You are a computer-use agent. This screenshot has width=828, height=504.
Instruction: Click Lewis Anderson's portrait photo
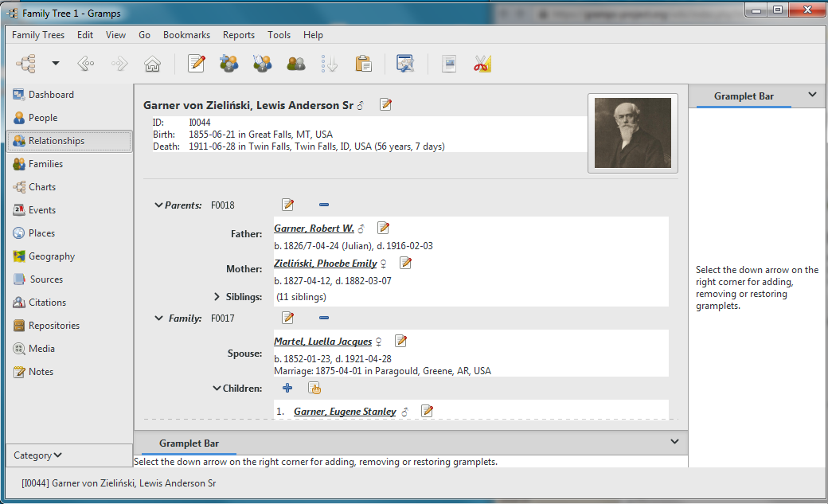click(633, 133)
